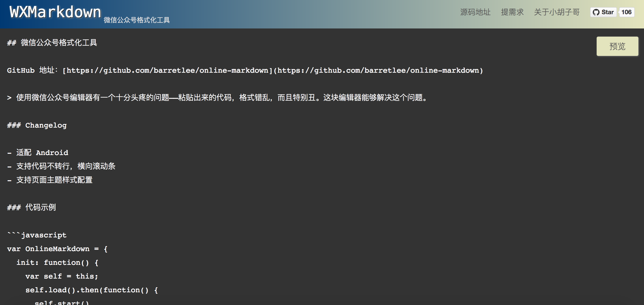Click the 'init: function() {' line

point(58,262)
